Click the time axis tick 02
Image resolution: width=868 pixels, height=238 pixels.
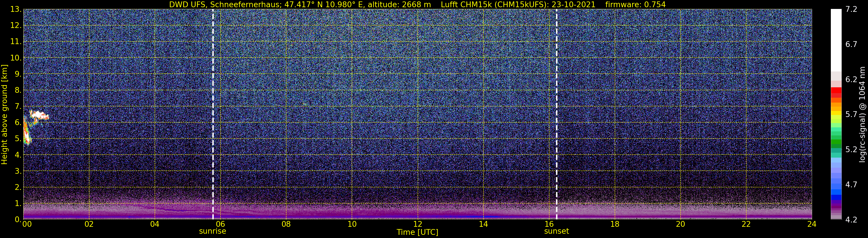coord(89,224)
